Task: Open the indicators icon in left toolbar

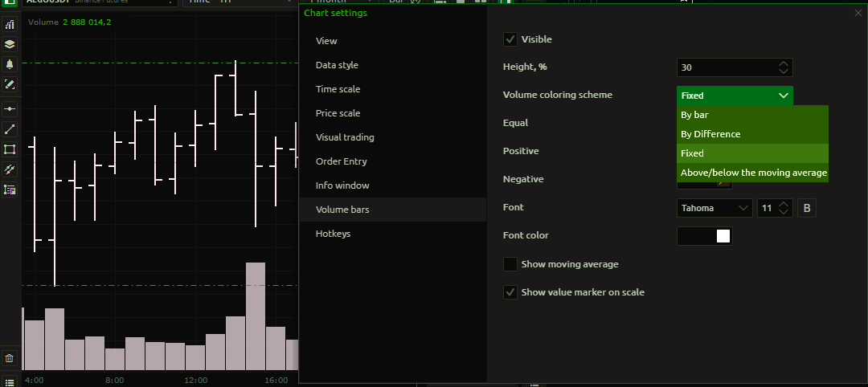Action: 10,25
